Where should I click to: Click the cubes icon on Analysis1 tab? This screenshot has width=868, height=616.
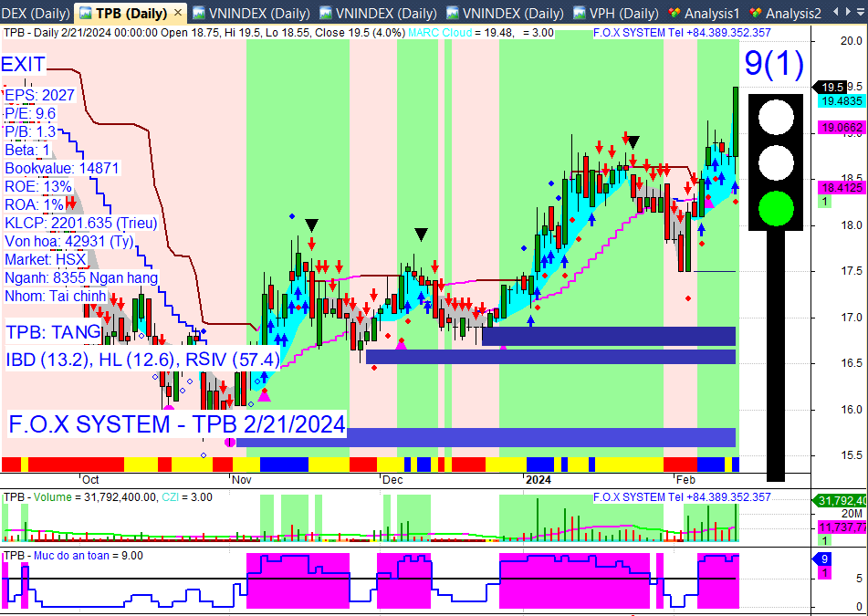pyautogui.click(x=675, y=12)
